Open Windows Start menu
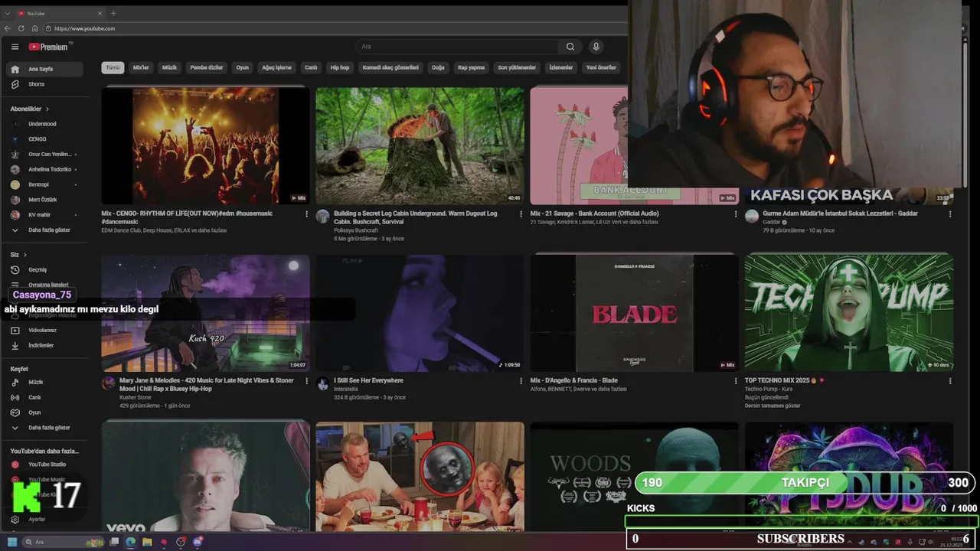The height and width of the screenshot is (551, 980). [x=12, y=542]
